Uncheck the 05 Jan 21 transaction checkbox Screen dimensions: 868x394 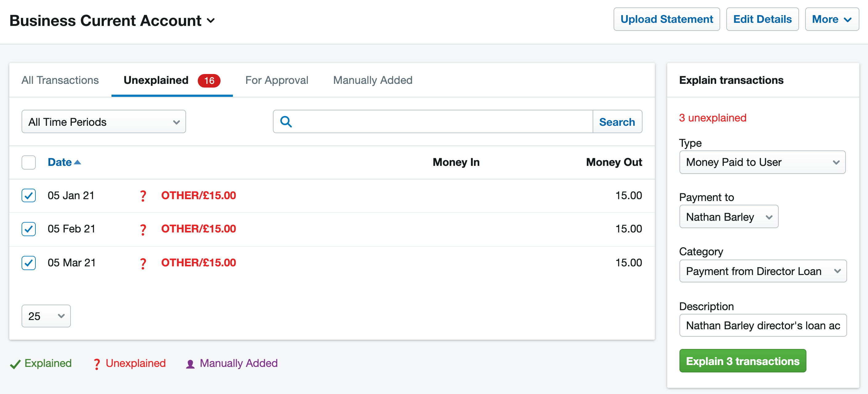click(29, 195)
